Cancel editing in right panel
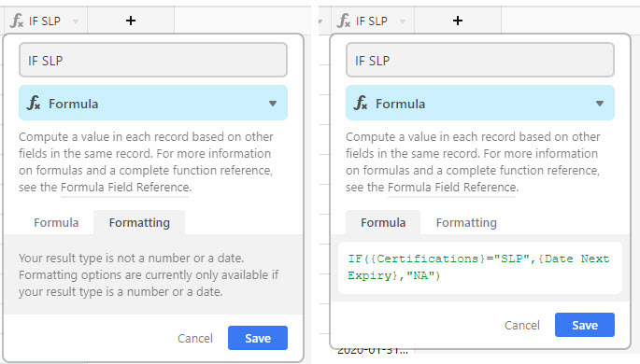This screenshot has height=364, width=640. 522,326
